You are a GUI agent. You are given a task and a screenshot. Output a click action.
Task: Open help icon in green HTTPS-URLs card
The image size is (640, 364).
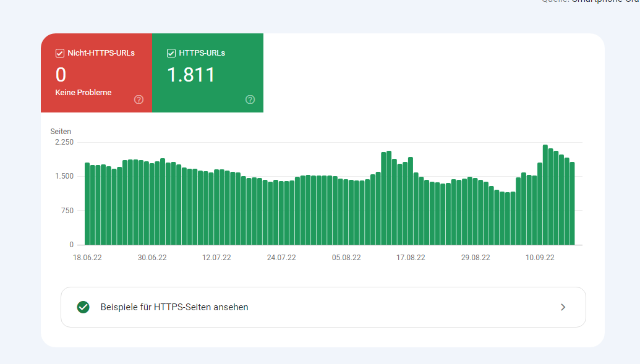click(250, 99)
